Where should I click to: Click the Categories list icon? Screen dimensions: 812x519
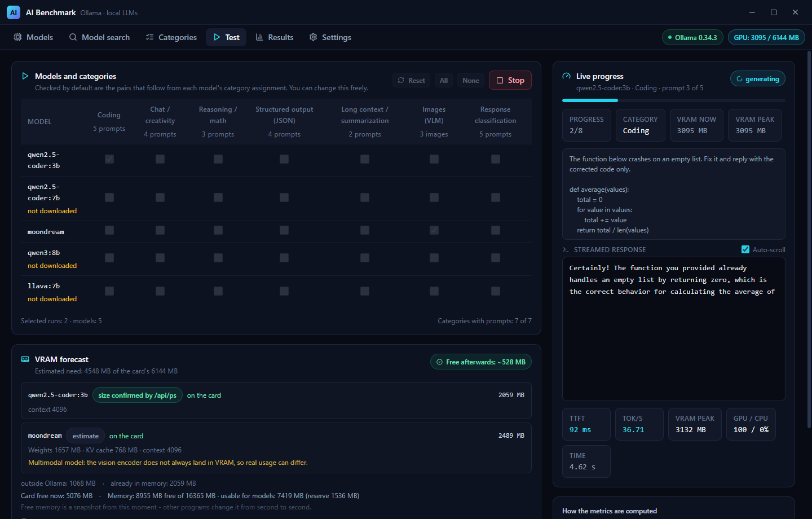coord(149,37)
